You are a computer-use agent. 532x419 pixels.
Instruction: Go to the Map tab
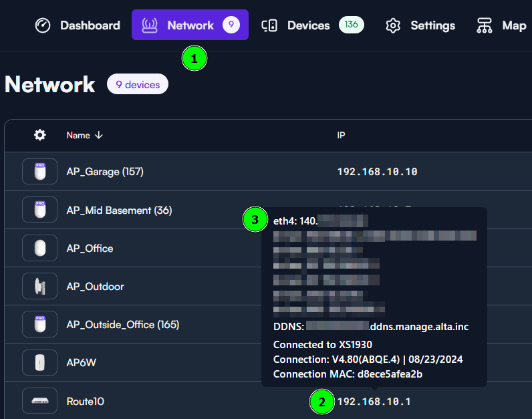click(501, 25)
